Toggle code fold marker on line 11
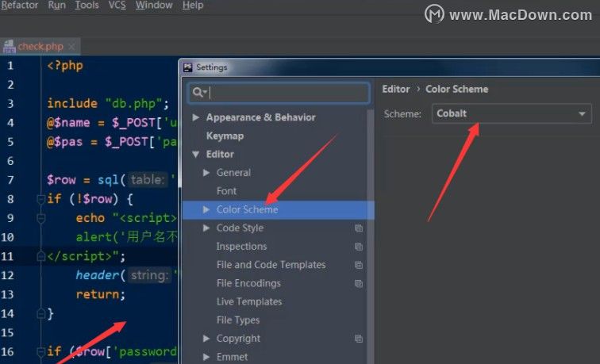 coord(41,256)
